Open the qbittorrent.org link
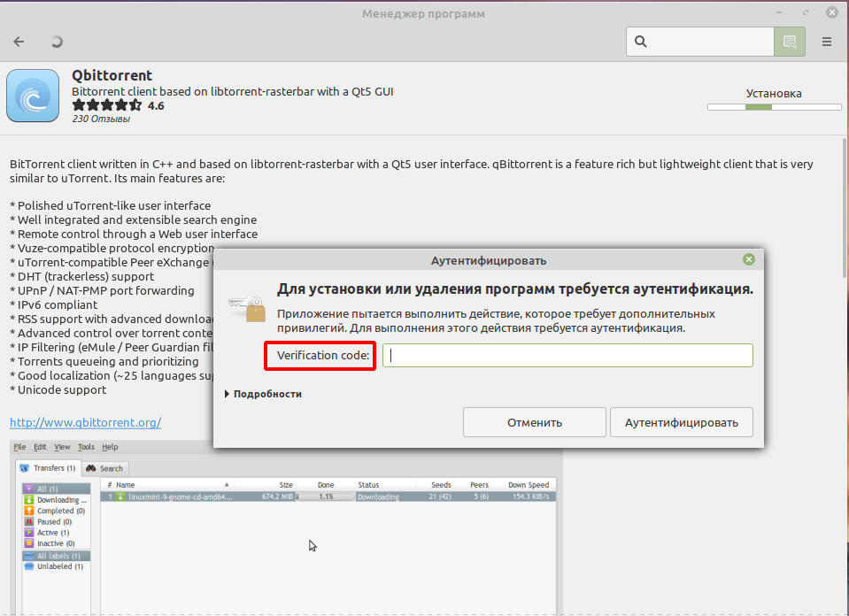The image size is (849, 616). click(86, 422)
